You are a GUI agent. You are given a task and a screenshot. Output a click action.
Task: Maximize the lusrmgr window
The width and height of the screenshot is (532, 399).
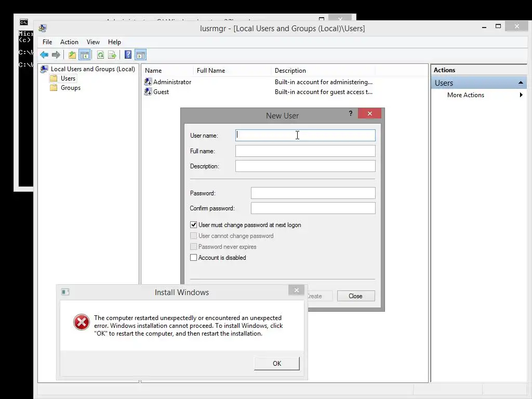point(498,26)
